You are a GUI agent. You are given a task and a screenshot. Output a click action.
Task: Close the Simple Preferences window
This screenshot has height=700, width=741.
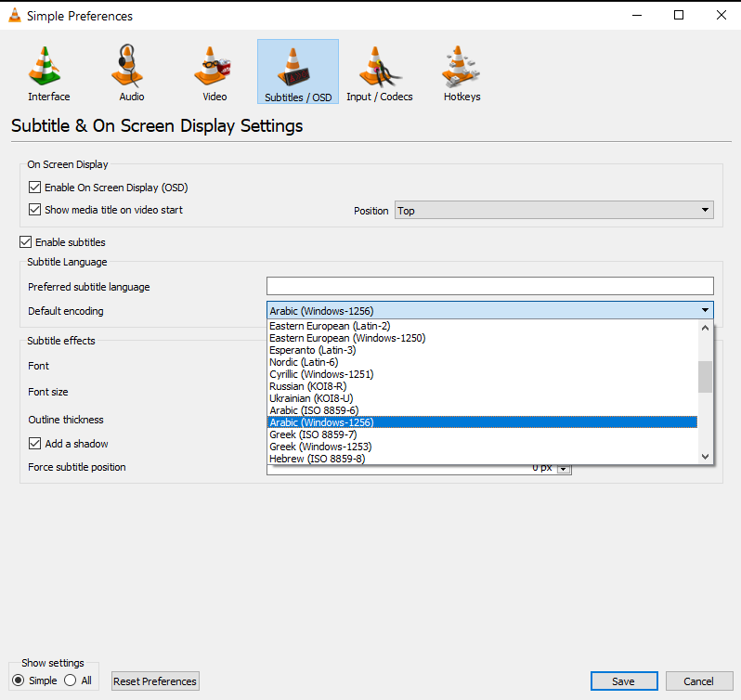721,15
